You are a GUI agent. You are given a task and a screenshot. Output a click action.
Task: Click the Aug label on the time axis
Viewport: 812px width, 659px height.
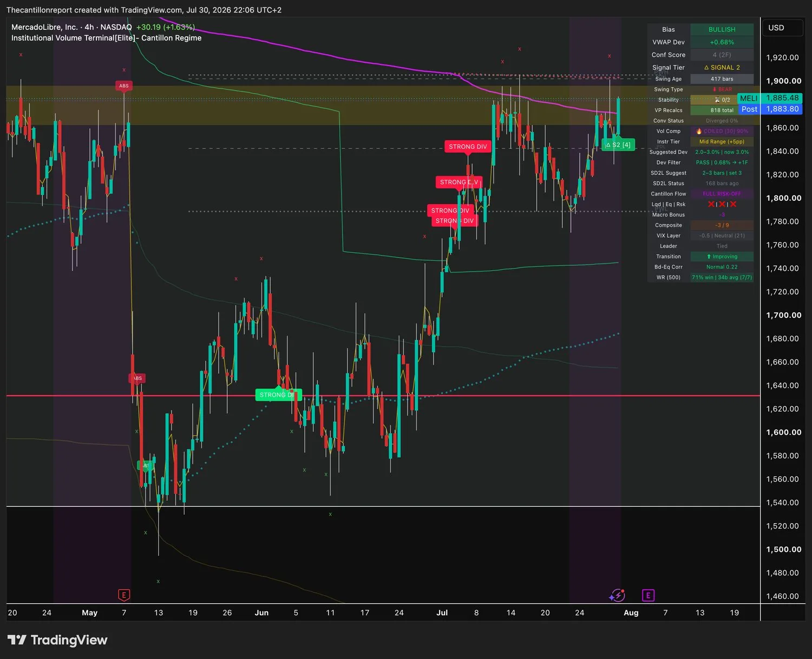click(631, 612)
